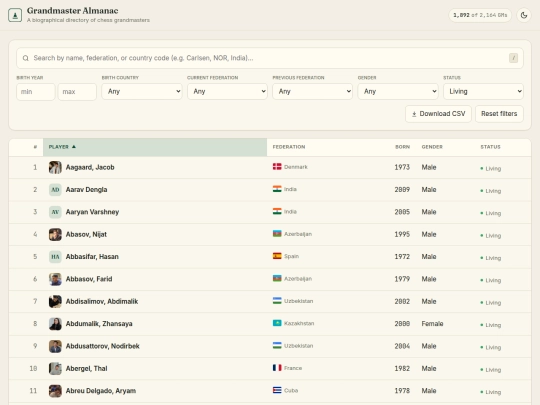Click Thal Abergel's portrait thumbnail
The width and height of the screenshot is (540, 405).
click(55, 369)
